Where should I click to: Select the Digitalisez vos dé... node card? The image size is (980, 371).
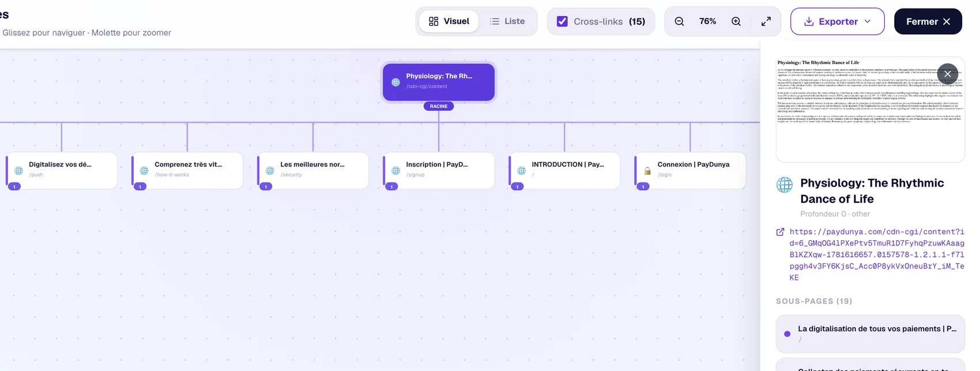click(x=62, y=170)
